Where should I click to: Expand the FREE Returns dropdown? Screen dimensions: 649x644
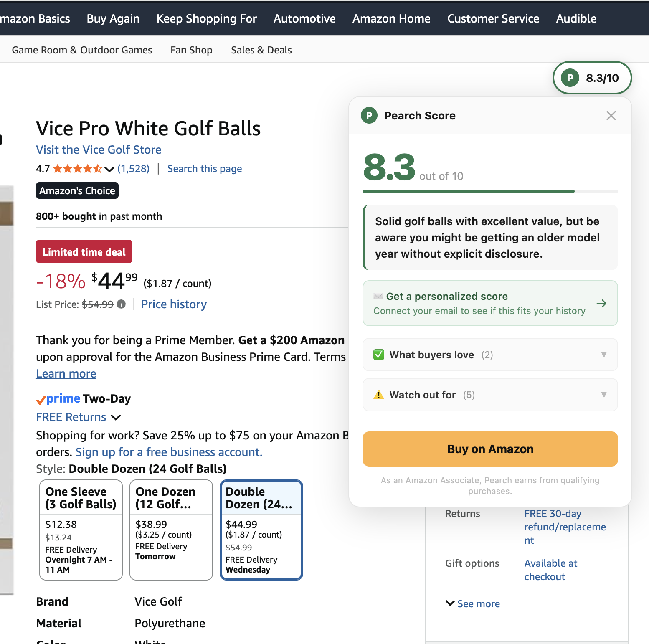point(79,417)
